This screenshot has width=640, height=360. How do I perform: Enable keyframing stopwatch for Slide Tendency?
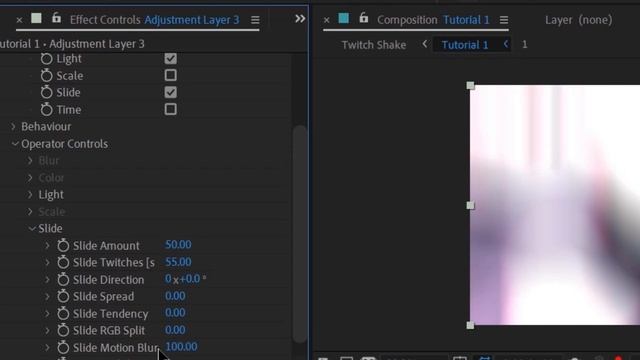click(63, 313)
